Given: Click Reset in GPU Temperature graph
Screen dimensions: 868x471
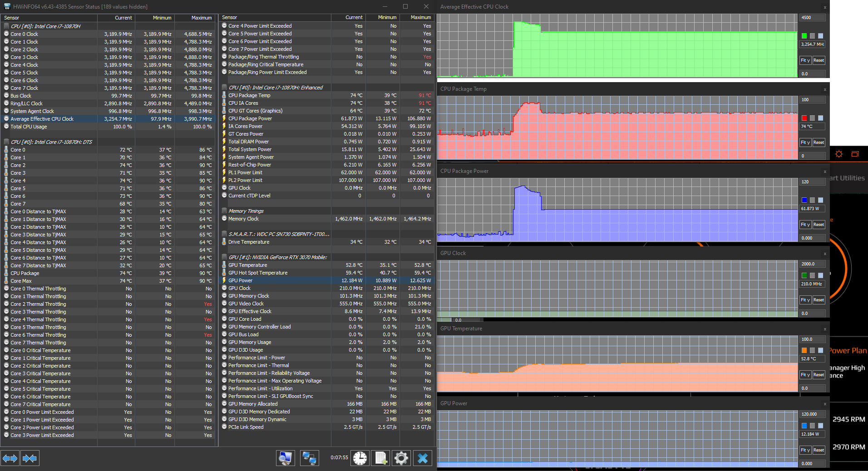Looking at the screenshot, I should tap(819, 375).
